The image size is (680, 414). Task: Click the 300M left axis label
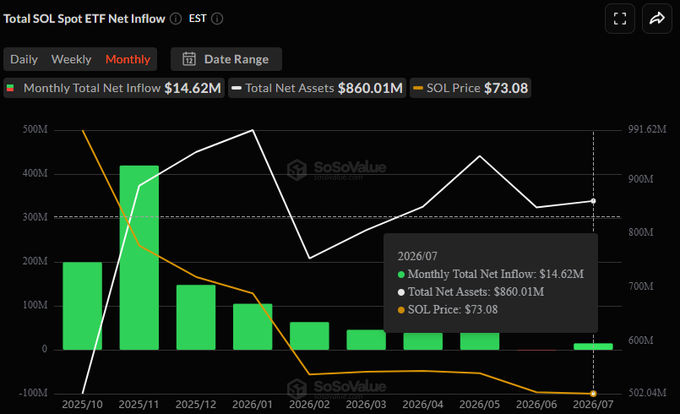click(x=35, y=217)
